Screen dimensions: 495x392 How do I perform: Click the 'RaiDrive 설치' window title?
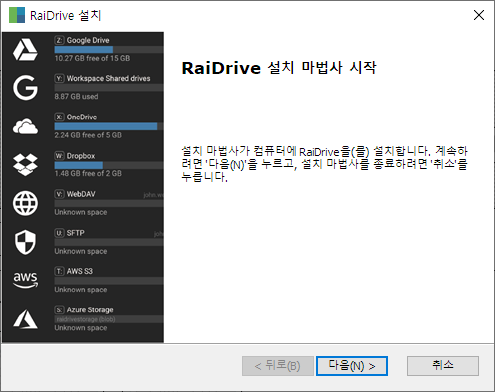pos(65,15)
